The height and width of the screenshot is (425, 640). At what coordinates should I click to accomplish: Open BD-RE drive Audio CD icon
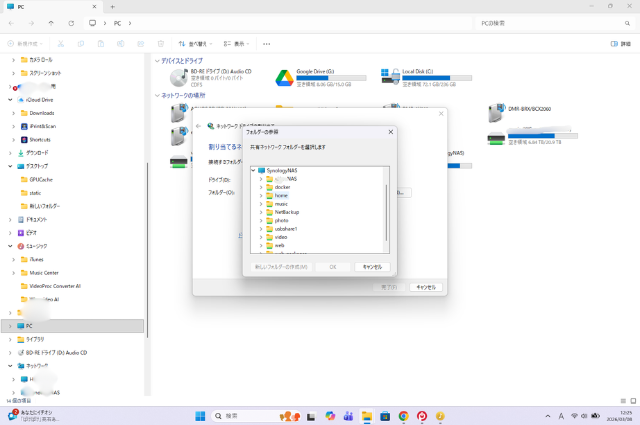click(x=179, y=76)
